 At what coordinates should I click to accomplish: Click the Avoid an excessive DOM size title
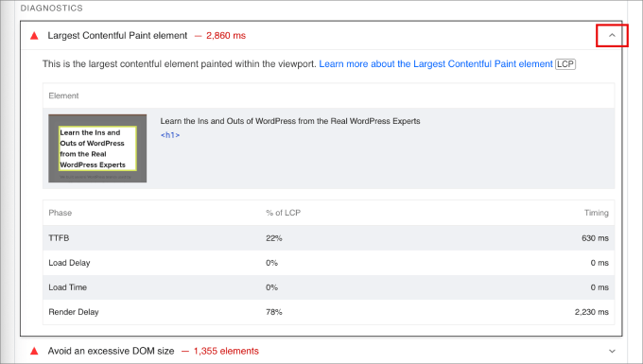[111, 352]
